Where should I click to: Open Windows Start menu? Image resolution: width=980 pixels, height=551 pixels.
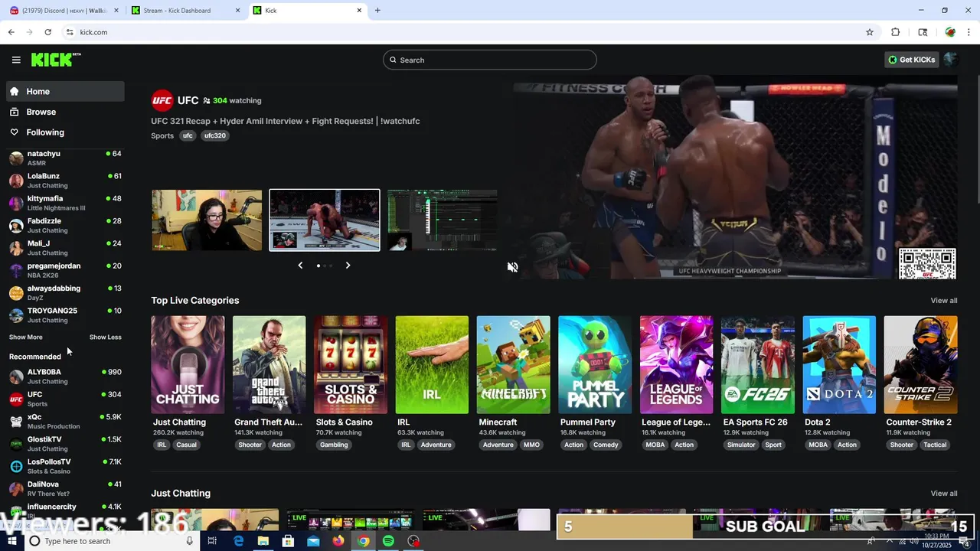pyautogui.click(x=11, y=541)
